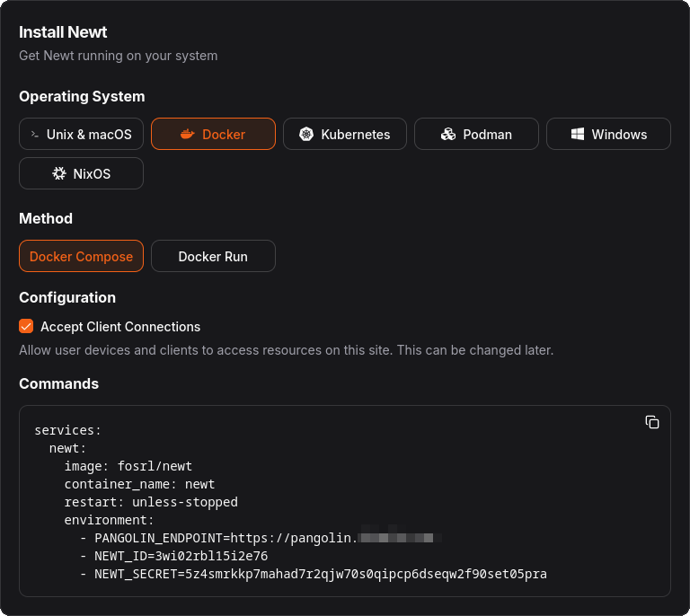Click the terminal icon beside Unix & macOS
Screen dimensions: 690x616
pyautogui.click(x=35, y=134)
